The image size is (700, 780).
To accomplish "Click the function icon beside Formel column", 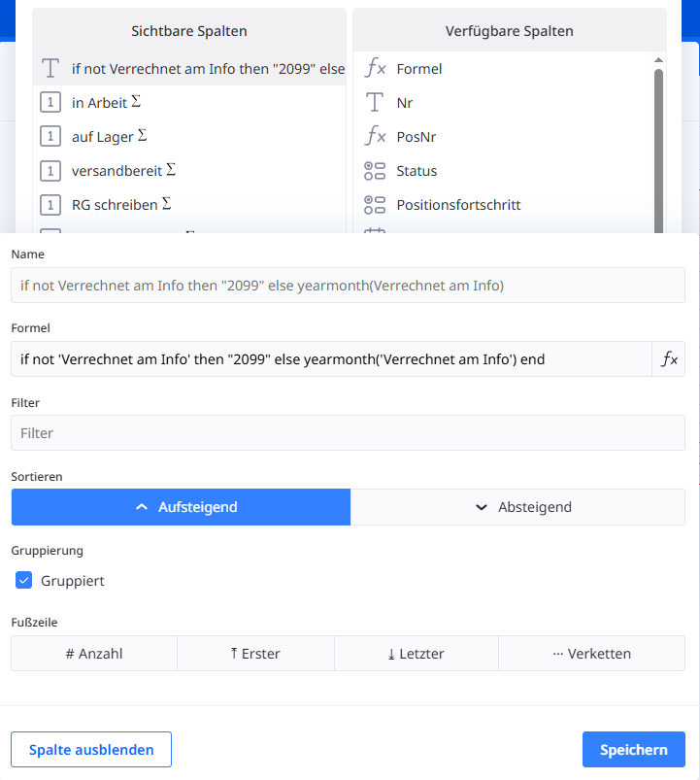I will pos(375,69).
